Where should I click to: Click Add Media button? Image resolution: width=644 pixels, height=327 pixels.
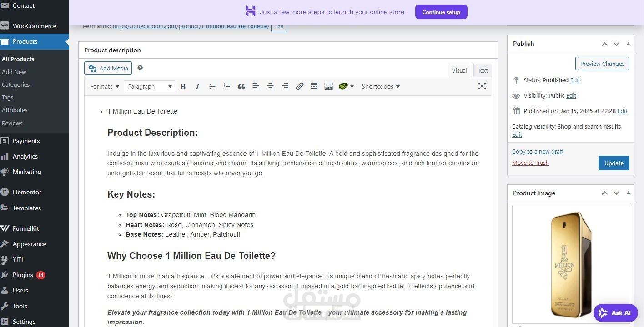pyautogui.click(x=108, y=68)
